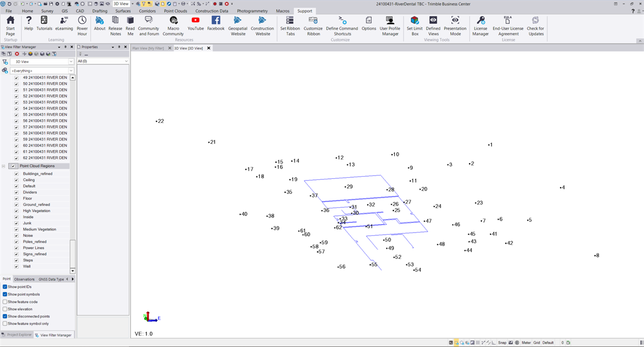Open the Facebook page link
The image size is (644, 347).
(x=216, y=24)
